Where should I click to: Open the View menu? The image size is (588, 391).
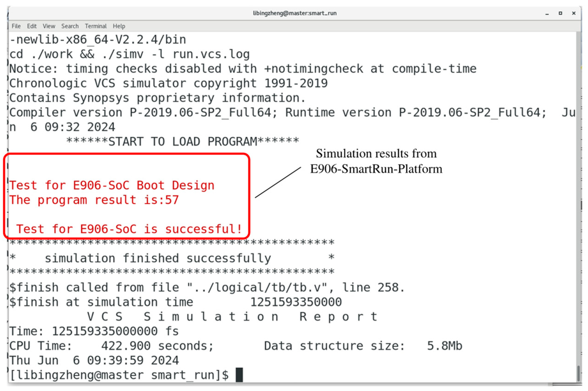pyautogui.click(x=49, y=26)
